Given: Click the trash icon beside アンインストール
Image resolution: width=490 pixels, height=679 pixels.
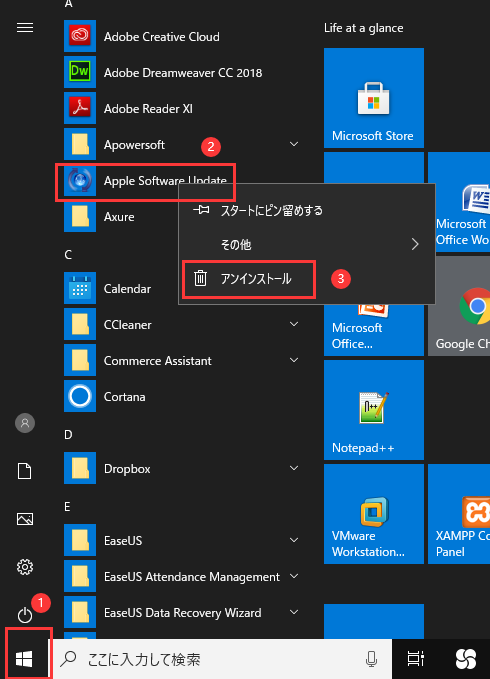Looking at the screenshot, I should [200, 278].
